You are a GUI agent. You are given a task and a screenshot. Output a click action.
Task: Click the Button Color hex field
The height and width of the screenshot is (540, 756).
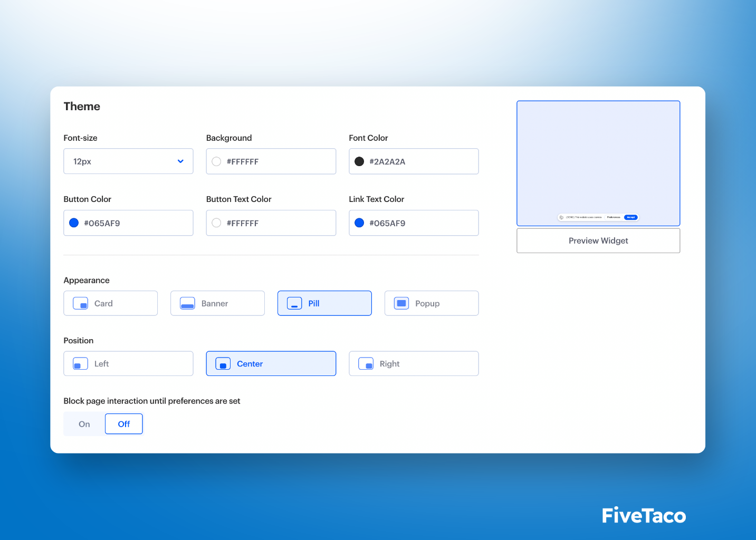tap(128, 223)
